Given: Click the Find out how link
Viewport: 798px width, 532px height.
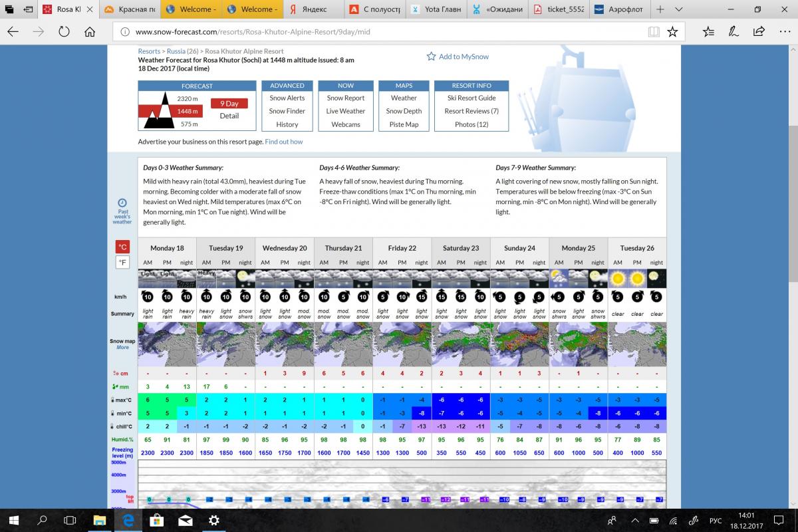Looking at the screenshot, I should (284, 142).
